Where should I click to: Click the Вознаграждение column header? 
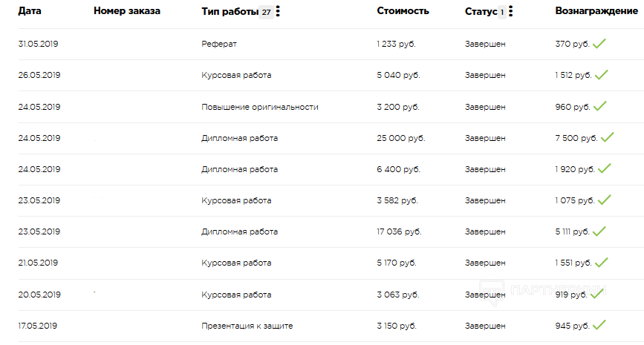[x=596, y=11]
